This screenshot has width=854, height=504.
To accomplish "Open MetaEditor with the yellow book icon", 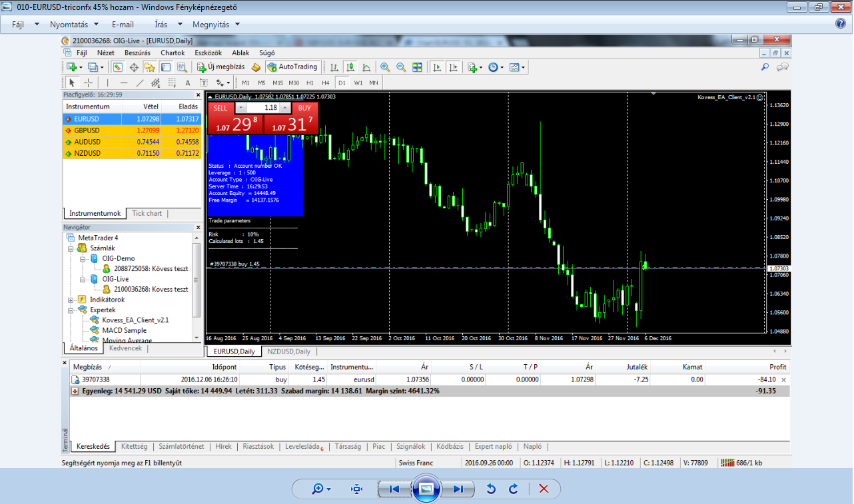I will click(256, 67).
